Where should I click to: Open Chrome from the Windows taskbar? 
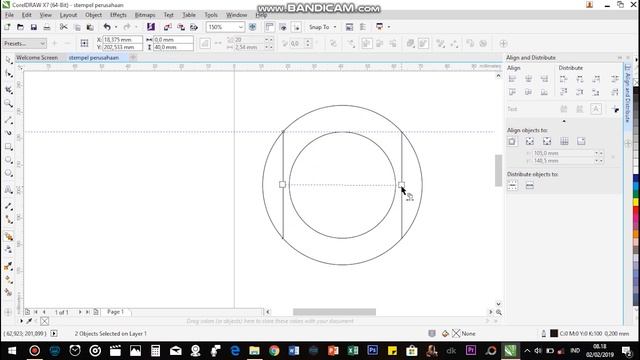[274, 351]
